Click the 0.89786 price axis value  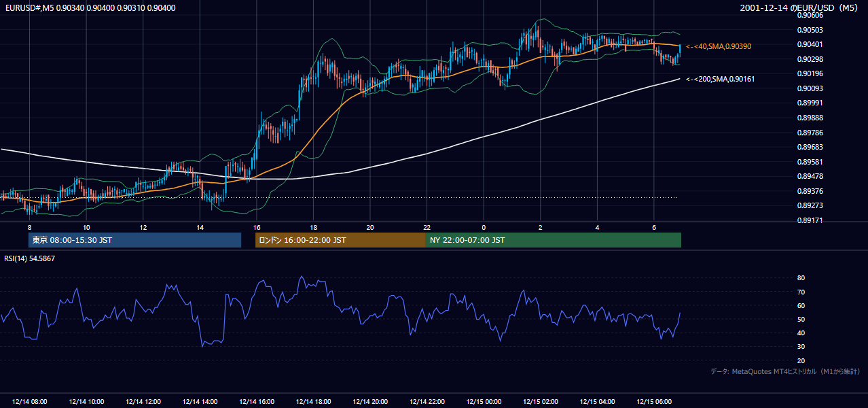[810, 133]
